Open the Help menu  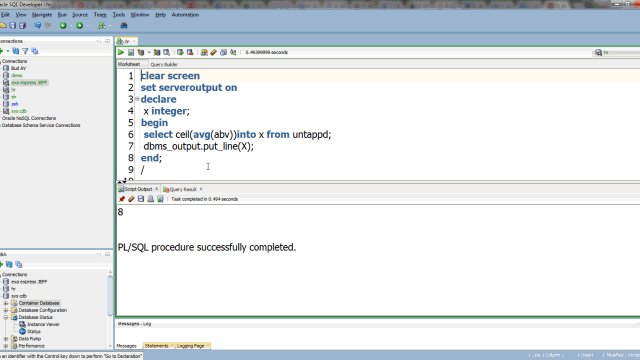point(160,15)
